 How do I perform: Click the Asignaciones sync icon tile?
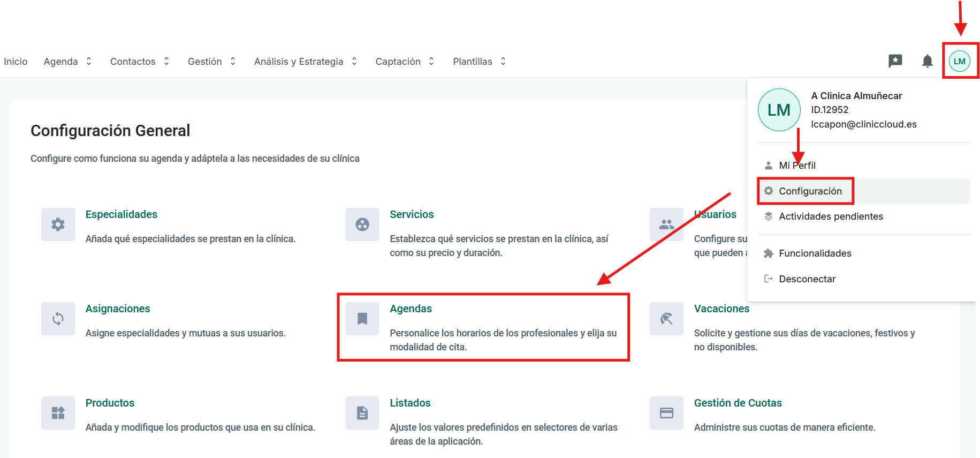click(x=58, y=319)
